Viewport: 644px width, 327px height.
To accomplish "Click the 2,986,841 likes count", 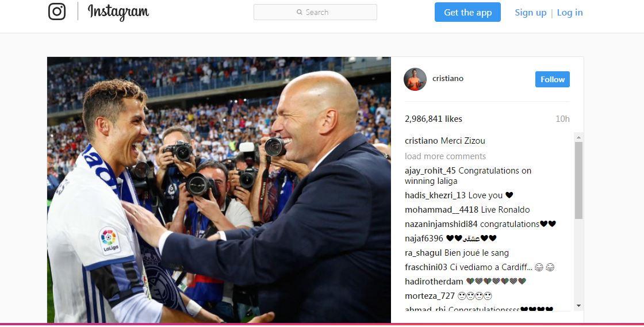I will point(434,119).
